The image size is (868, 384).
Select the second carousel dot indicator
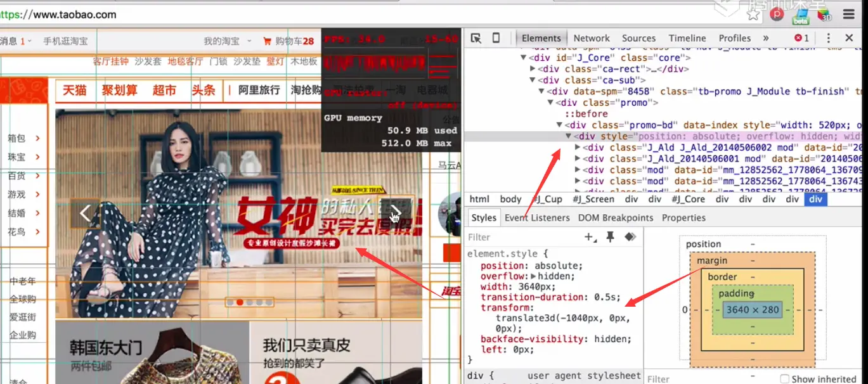[x=240, y=302]
